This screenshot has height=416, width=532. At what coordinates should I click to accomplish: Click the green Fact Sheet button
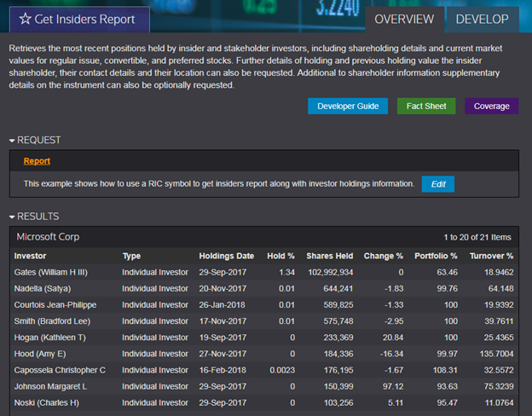(426, 107)
